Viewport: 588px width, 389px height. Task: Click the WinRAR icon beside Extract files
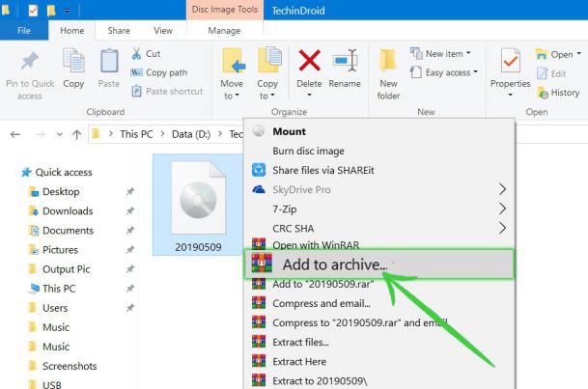pyautogui.click(x=259, y=342)
